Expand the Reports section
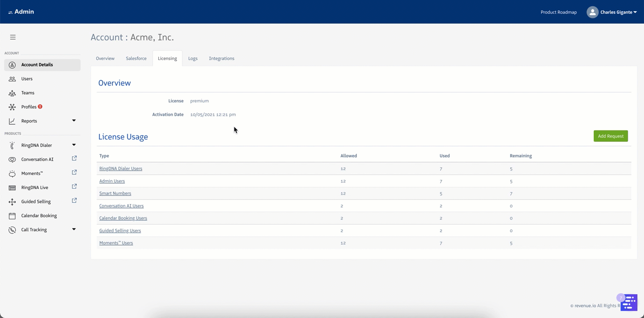The width and height of the screenshot is (644, 318). point(74,121)
